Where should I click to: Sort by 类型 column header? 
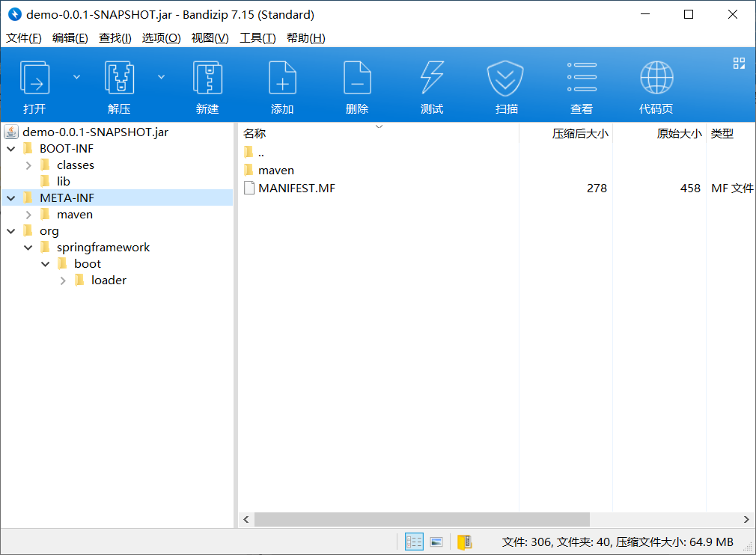pyautogui.click(x=731, y=133)
